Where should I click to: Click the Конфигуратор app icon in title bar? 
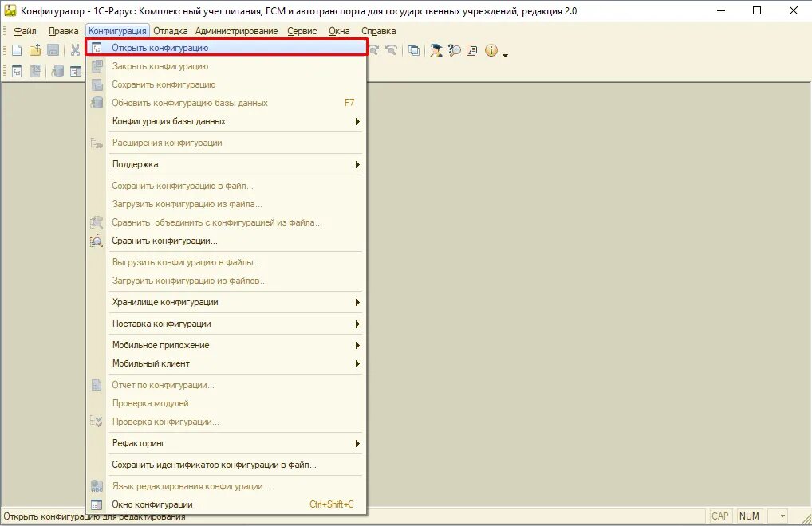pyautogui.click(x=10, y=10)
